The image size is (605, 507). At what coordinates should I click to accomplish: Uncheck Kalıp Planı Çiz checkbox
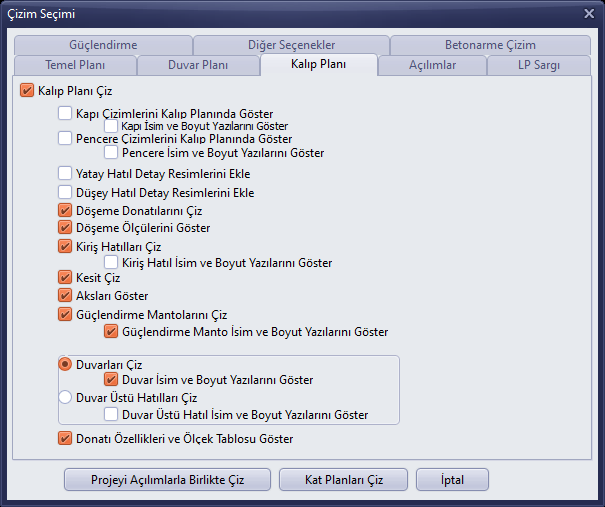(x=27, y=91)
